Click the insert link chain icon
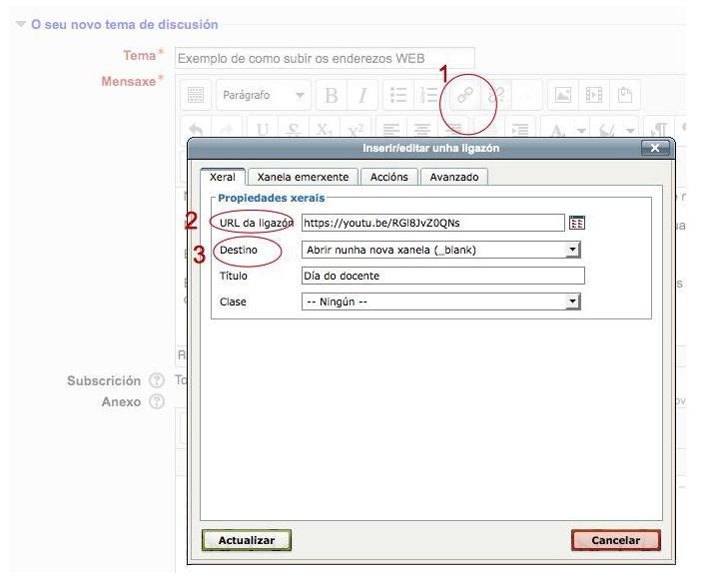The height and width of the screenshot is (588, 711). (x=465, y=96)
